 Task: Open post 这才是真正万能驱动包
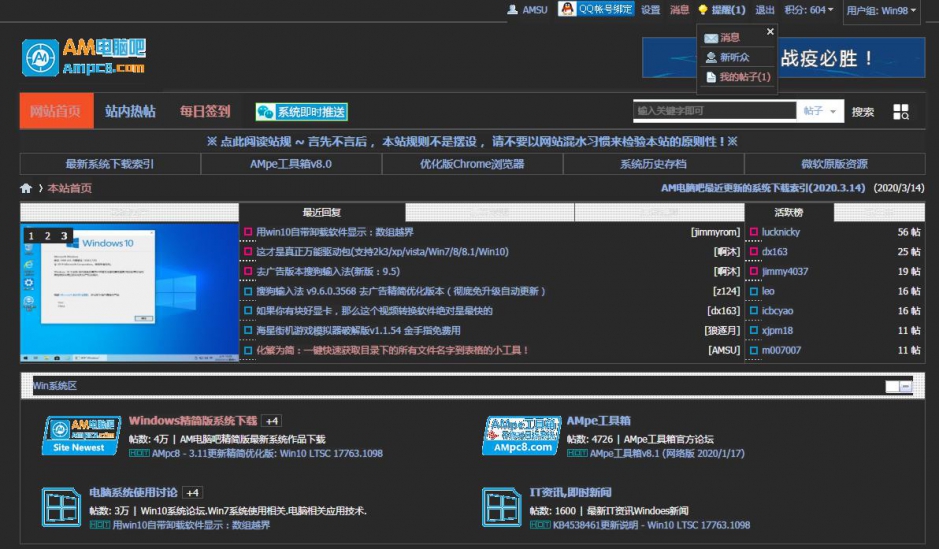point(382,252)
